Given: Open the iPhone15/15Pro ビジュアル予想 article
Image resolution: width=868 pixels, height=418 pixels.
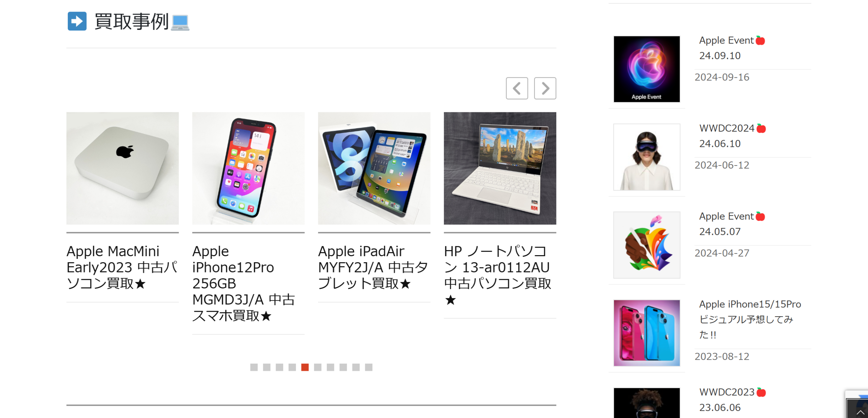Looking at the screenshot, I should tap(750, 319).
